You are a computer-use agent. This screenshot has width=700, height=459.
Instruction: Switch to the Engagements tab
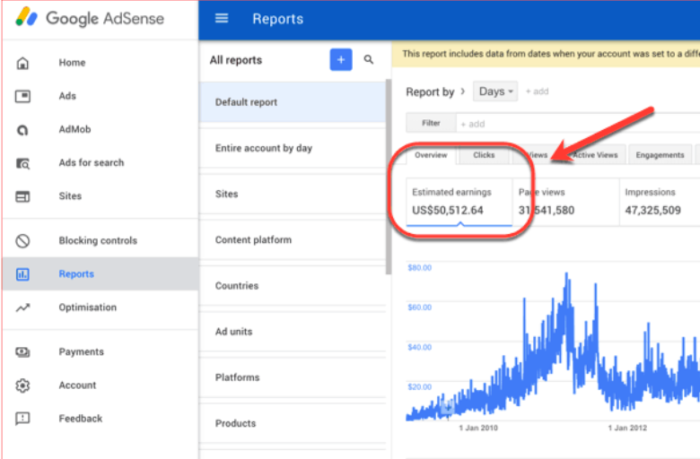659,156
